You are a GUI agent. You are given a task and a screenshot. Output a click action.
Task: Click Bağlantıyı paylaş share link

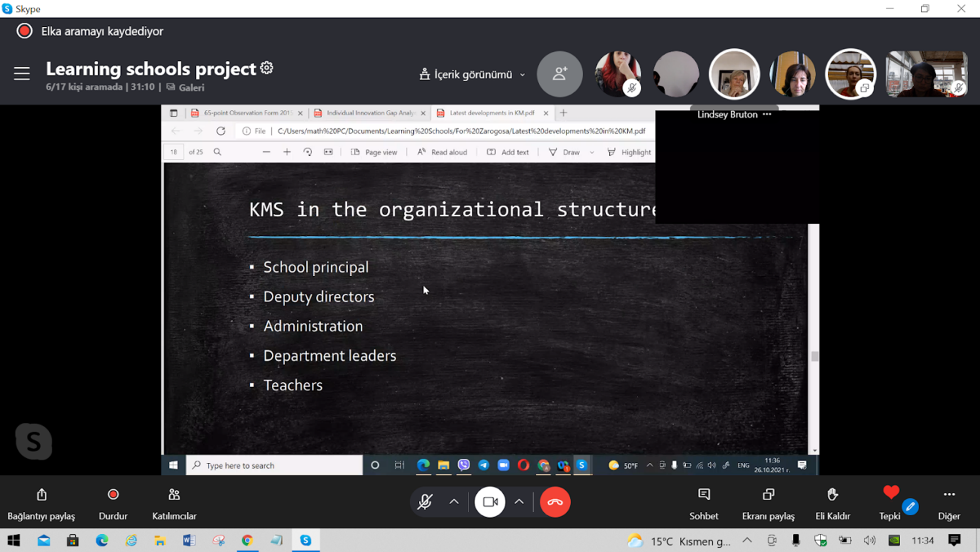(x=42, y=495)
